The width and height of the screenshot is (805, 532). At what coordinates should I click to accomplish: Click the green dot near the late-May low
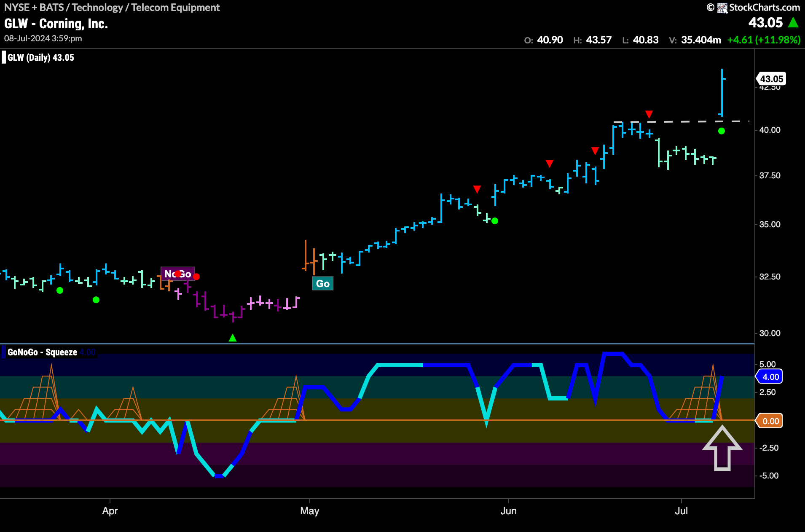tap(495, 221)
